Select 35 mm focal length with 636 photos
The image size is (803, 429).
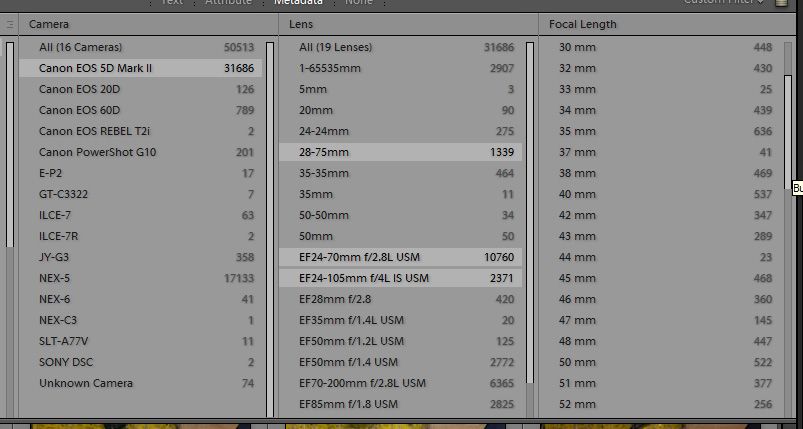click(661, 131)
